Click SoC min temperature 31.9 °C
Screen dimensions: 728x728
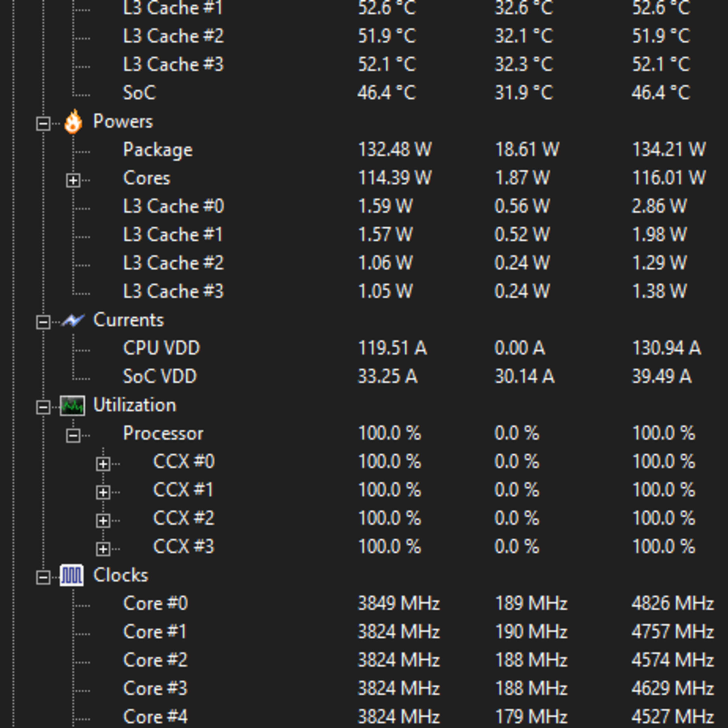[x=524, y=93]
